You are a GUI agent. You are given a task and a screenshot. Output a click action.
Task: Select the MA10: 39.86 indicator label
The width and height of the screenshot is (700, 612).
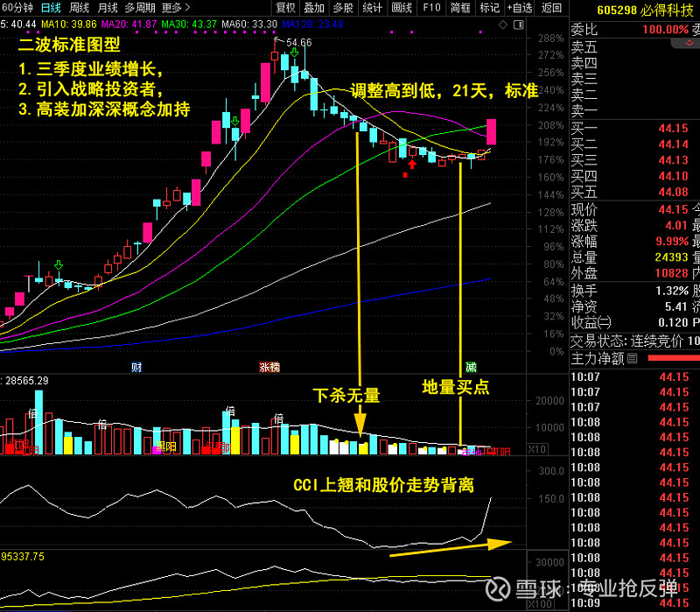click(x=69, y=25)
